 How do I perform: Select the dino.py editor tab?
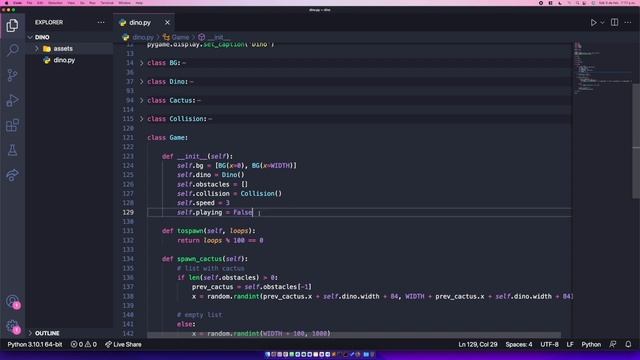(x=140, y=22)
